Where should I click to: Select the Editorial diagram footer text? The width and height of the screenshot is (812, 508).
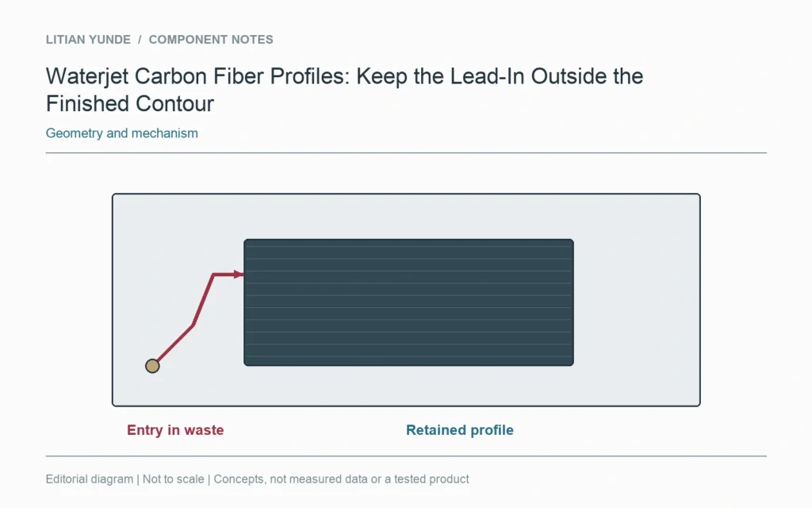point(89,479)
